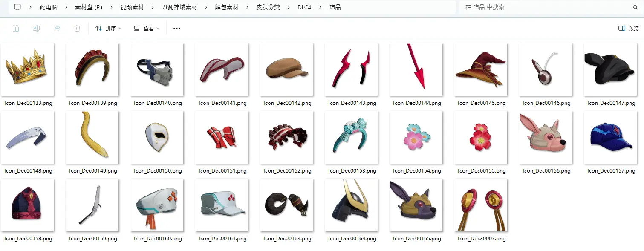Navigate to 解包素材 breadcrumb
Screen dimensions: 644x251
(227, 7)
